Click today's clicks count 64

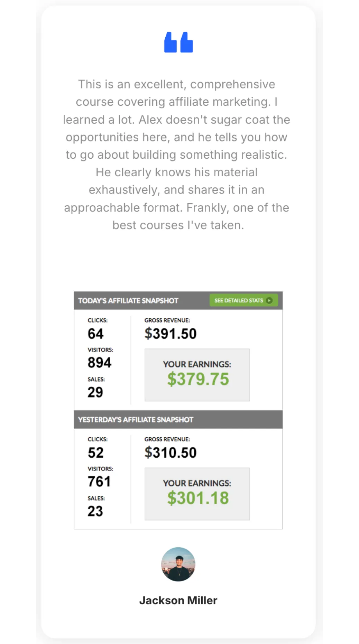coord(95,334)
